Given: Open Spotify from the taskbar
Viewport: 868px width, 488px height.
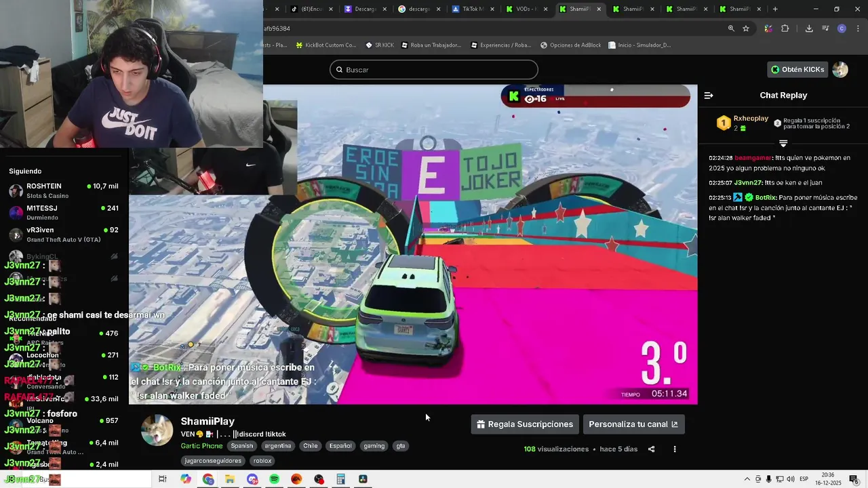Looking at the screenshot, I should (274, 479).
